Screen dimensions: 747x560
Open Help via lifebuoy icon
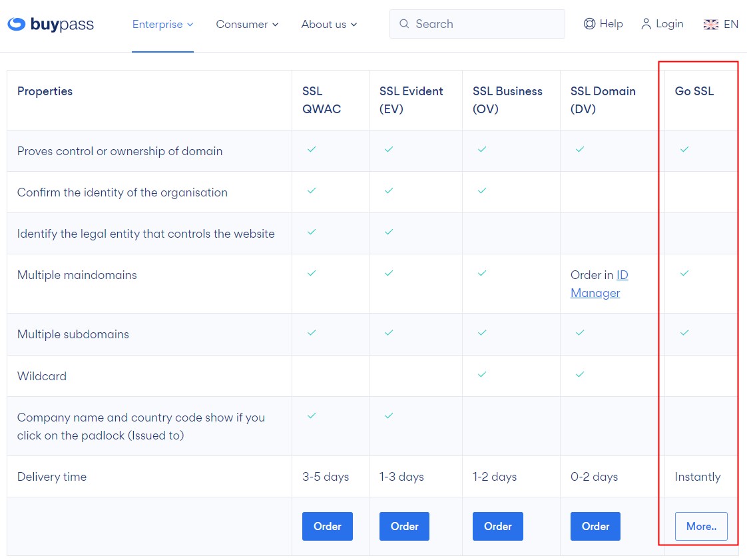[589, 24]
